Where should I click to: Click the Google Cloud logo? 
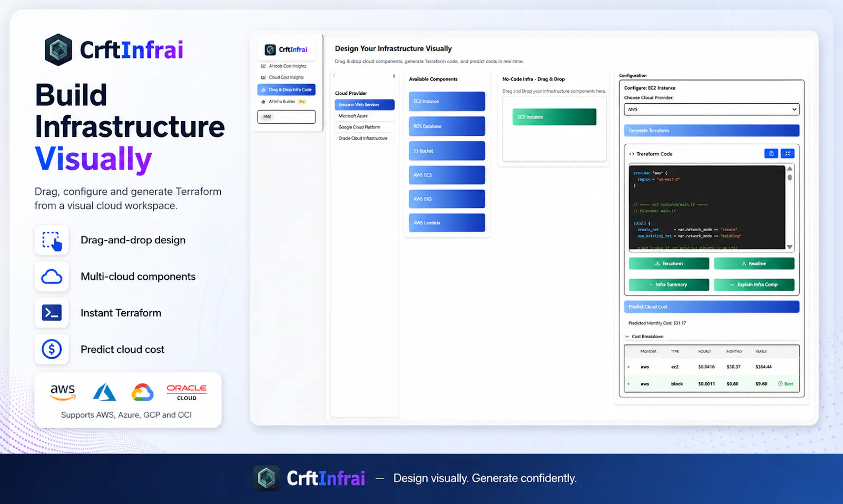pyautogui.click(x=142, y=392)
